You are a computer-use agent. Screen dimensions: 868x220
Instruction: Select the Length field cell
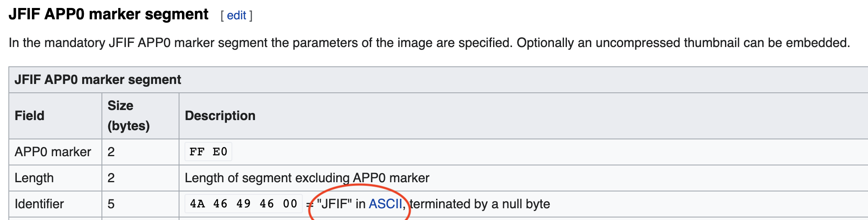[x=34, y=178]
